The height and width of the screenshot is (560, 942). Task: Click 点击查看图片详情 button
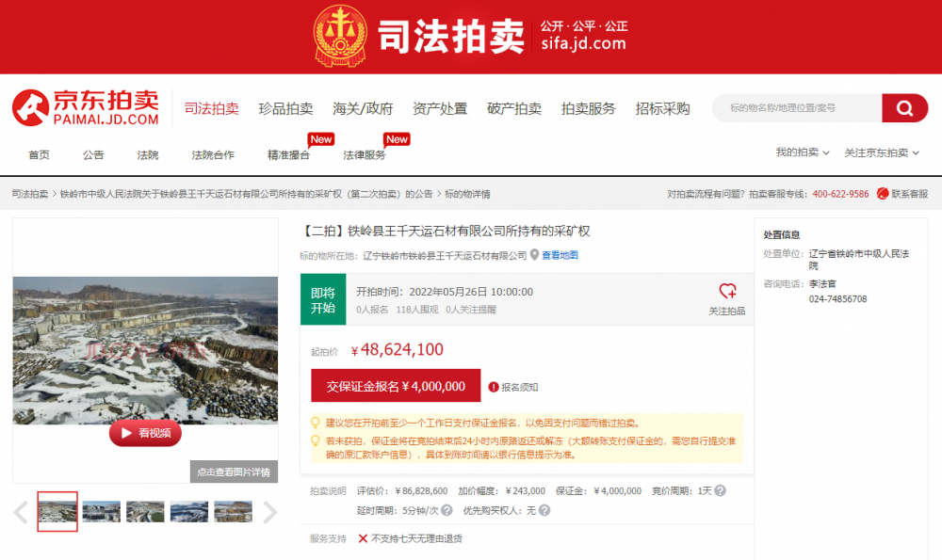pos(235,472)
